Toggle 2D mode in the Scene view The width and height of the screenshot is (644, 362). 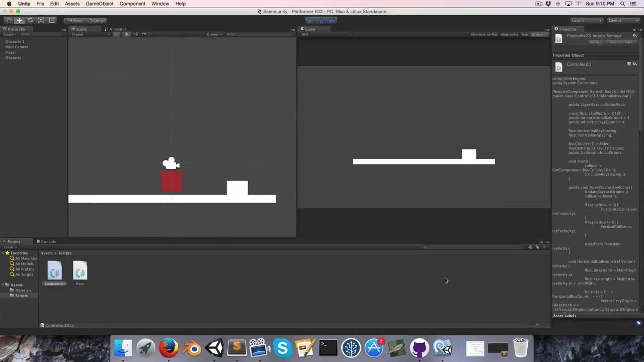pos(116,34)
